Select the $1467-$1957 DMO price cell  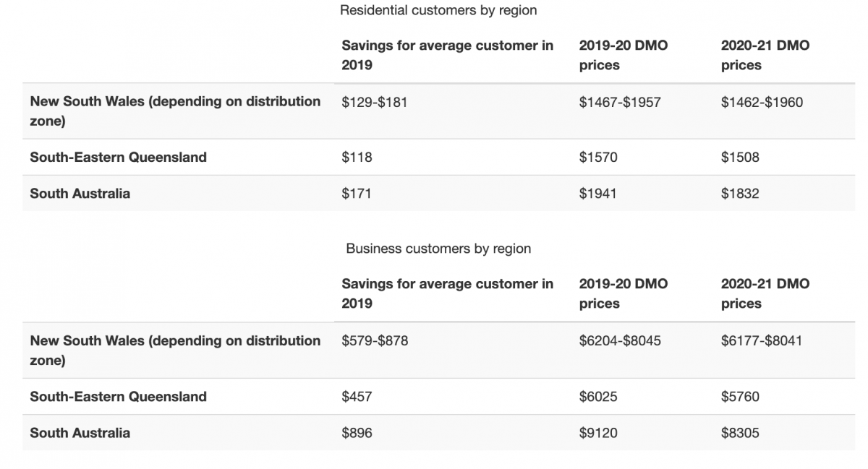tap(620, 103)
